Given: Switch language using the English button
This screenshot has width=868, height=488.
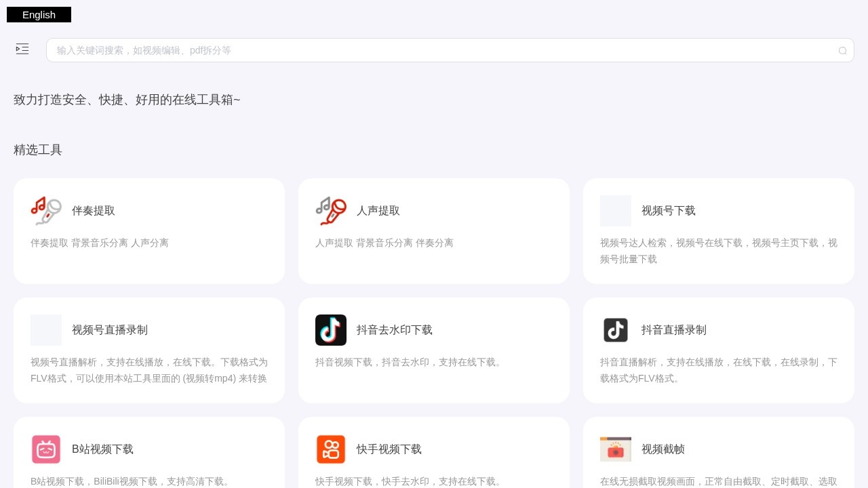Looking at the screenshot, I should tap(39, 15).
